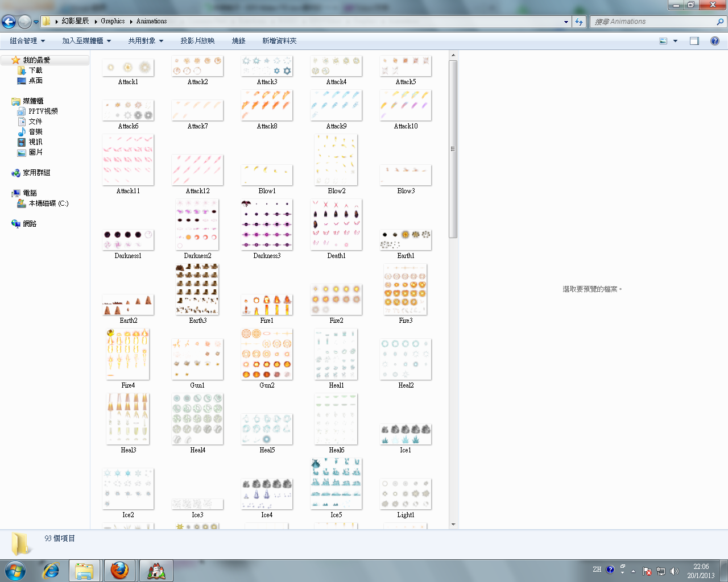Go back with the Back arrow button
The height and width of the screenshot is (582, 728).
tap(9, 22)
